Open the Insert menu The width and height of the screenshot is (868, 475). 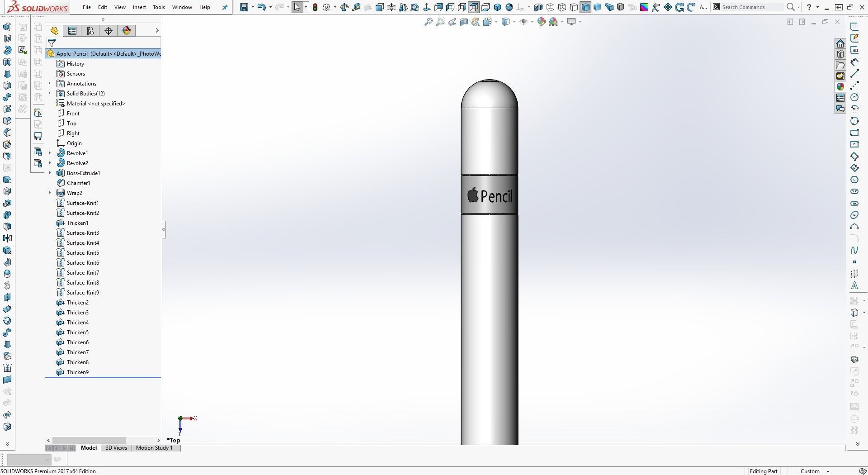[139, 7]
